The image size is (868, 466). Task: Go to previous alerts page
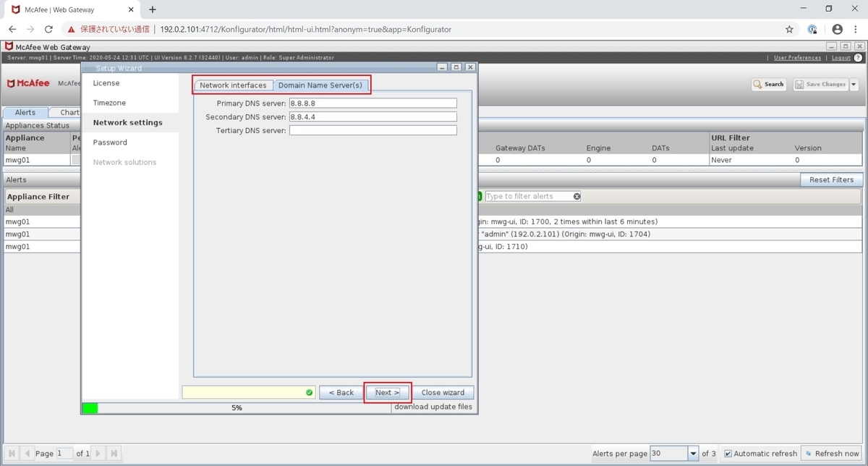(27, 454)
